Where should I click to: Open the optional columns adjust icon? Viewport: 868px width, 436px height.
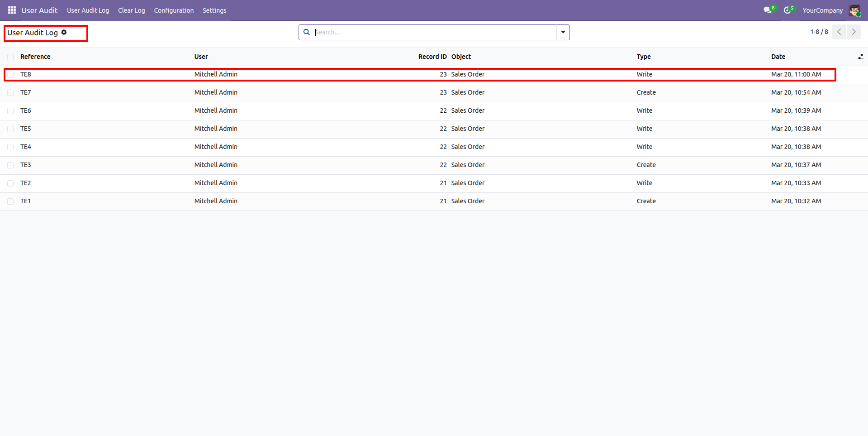pyautogui.click(x=860, y=57)
